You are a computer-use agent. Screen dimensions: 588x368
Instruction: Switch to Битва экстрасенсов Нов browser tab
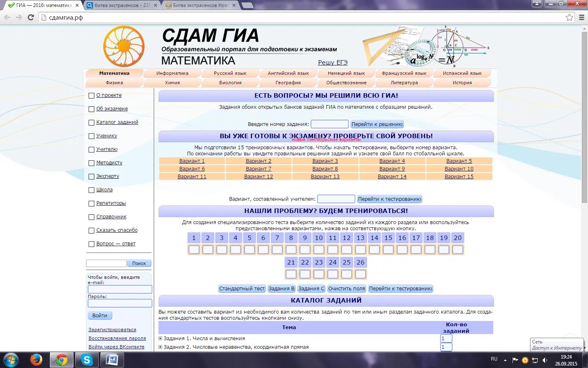tap(200, 5)
